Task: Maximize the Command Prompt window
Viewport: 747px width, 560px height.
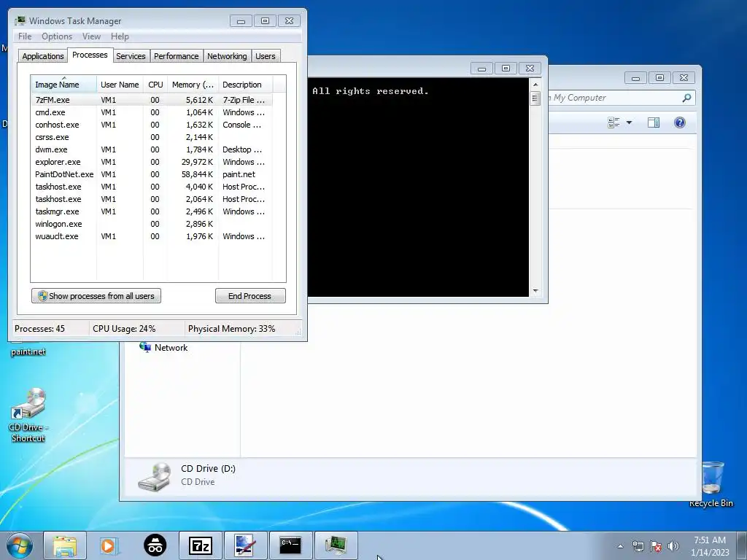Action: 506,69
